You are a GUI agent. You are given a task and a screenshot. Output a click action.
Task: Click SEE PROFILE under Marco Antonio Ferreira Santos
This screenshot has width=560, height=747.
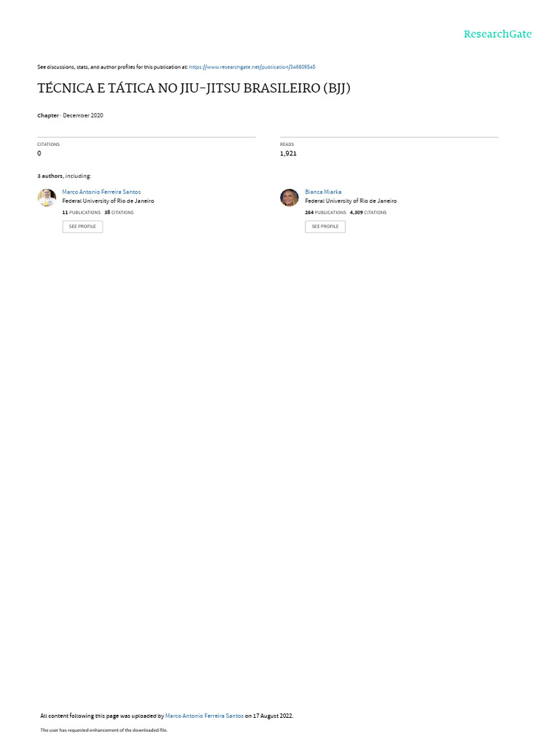tap(82, 226)
